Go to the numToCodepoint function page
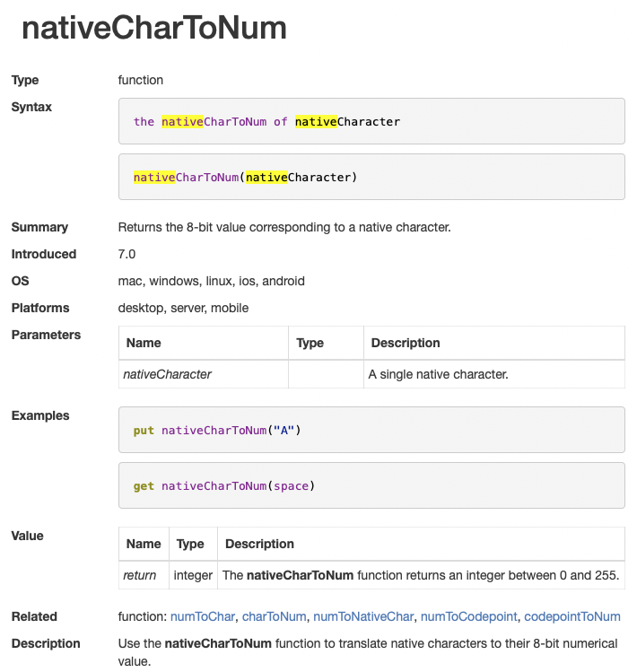This screenshot has width=637, height=672. click(467, 616)
